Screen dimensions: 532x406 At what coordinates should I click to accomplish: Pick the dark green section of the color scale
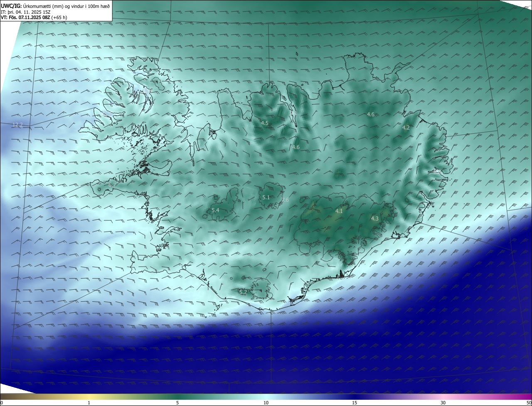tap(177, 396)
